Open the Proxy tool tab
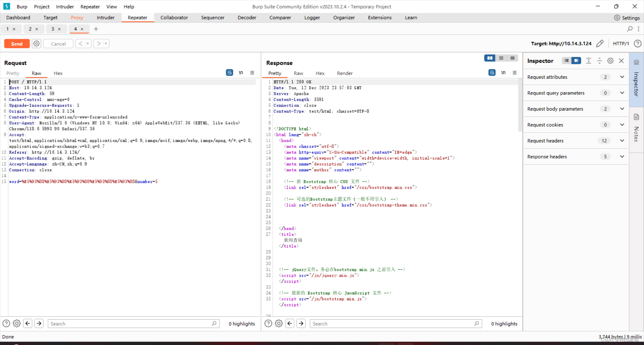644x345 pixels. click(x=77, y=18)
